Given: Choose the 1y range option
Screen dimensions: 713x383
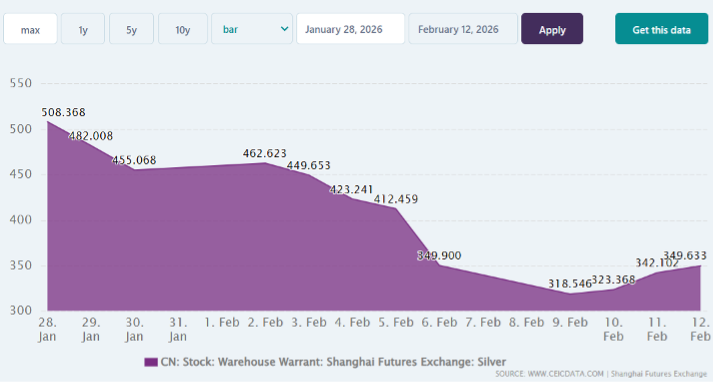Looking at the screenshot, I should 83,29.
